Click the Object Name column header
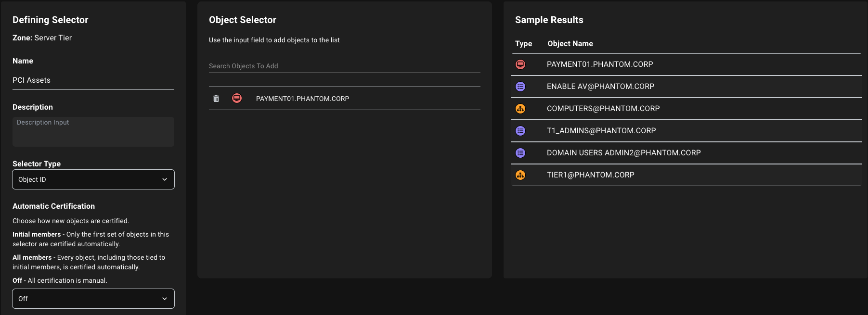The width and height of the screenshot is (868, 315). (570, 44)
